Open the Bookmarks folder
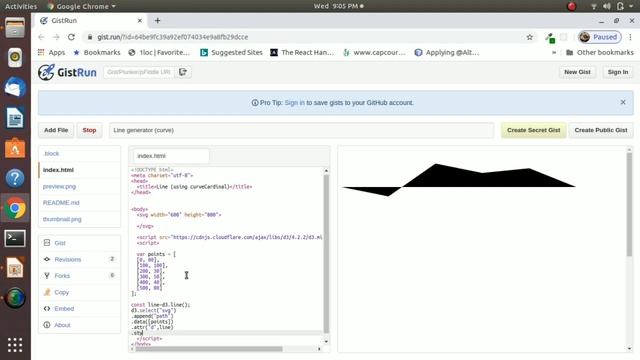The height and width of the screenshot is (360, 640). [x=97, y=52]
